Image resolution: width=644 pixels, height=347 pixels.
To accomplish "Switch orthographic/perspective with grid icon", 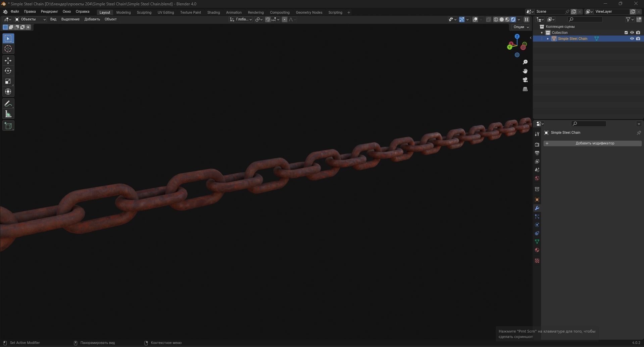I will [x=525, y=89].
